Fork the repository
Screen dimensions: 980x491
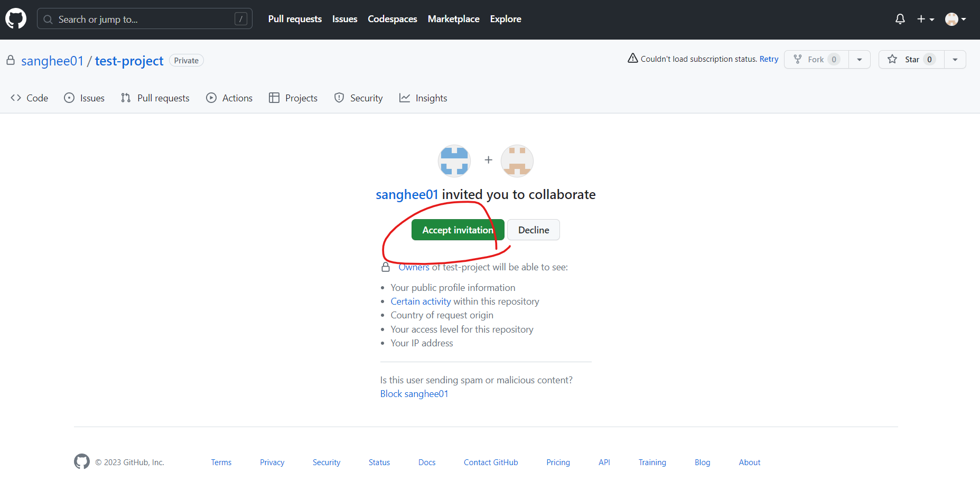click(x=816, y=59)
